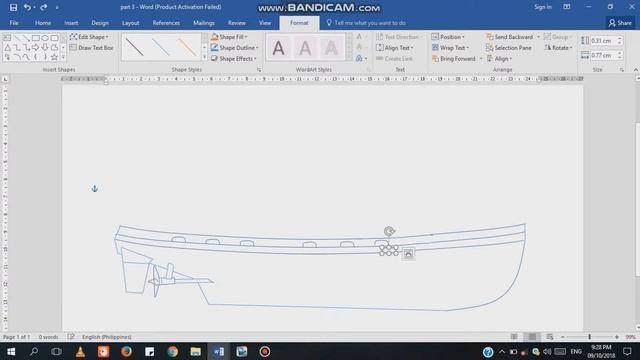Open Shape Styles dialog launcher
The width and height of the screenshot is (640, 360).
coord(259,70)
